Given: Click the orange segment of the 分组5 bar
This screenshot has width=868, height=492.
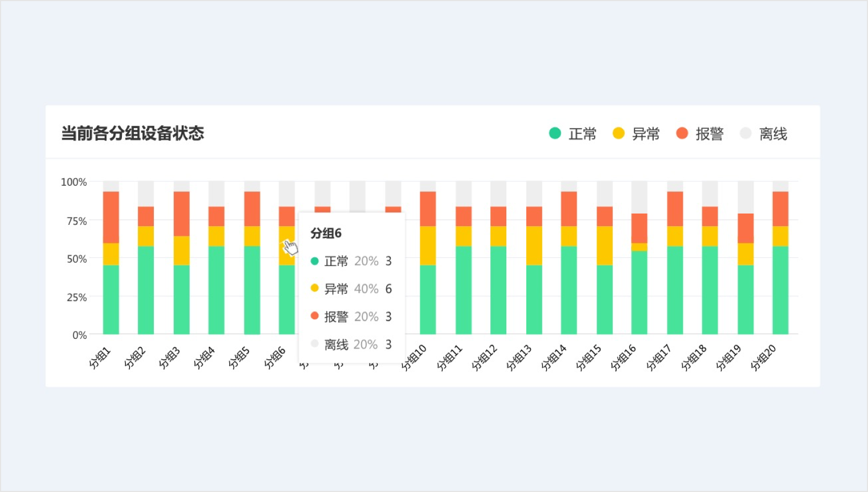Looking at the screenshot, I should [x=252, y=208].
